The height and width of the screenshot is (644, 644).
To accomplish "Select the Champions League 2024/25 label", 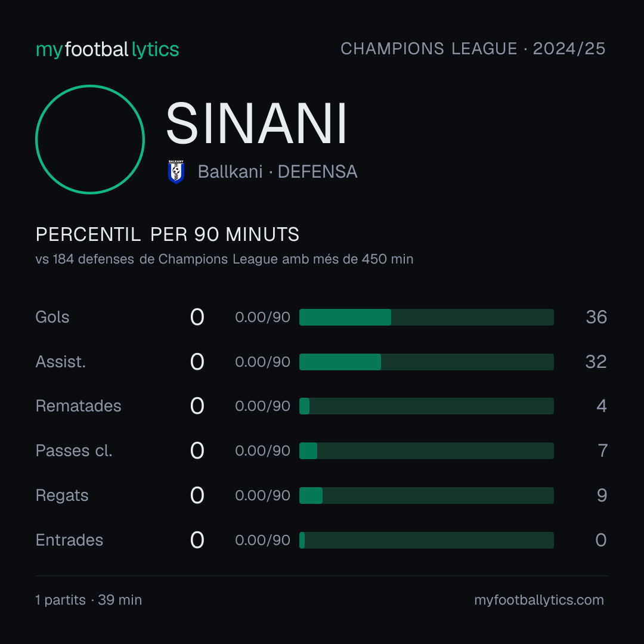I will click(473, 48).
